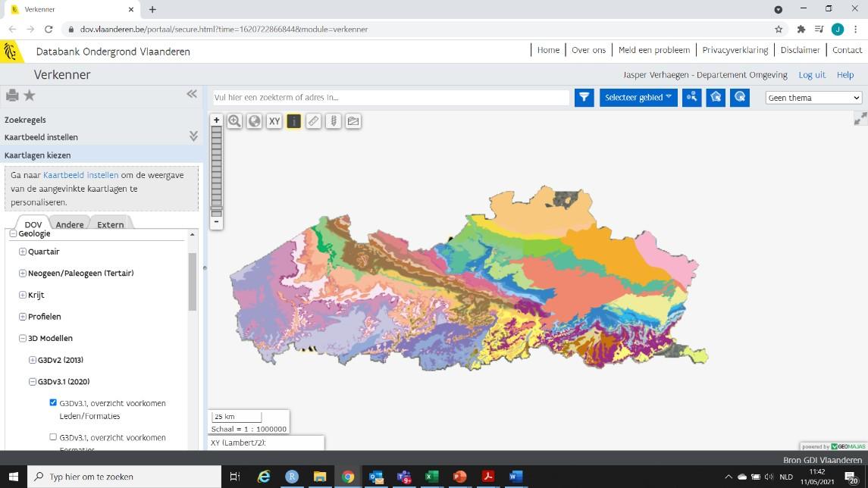Collapse the left sidebar panel

click(x=192, y=94)
